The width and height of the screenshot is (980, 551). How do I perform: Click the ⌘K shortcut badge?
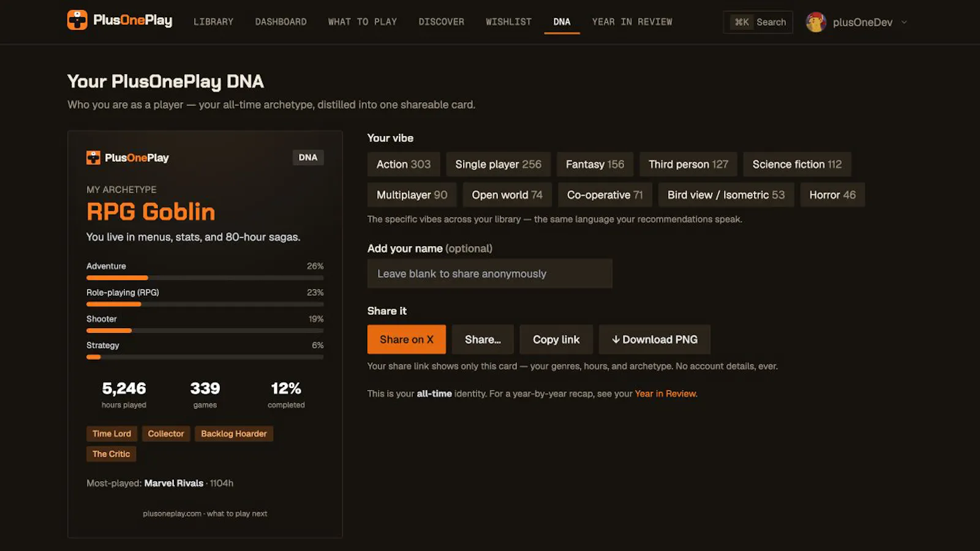742,22
